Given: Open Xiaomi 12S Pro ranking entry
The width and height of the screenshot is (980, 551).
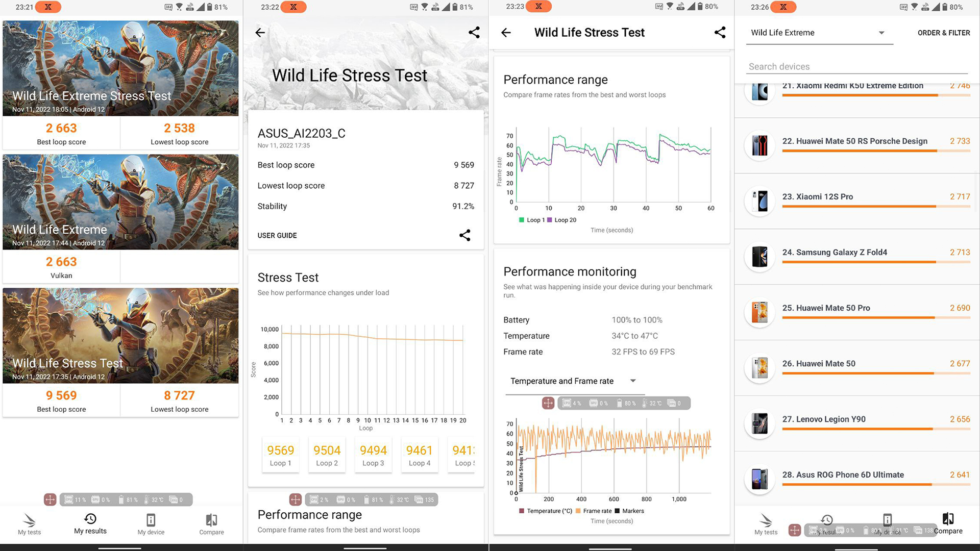Looking at the screenshot, I should [857, 201].
